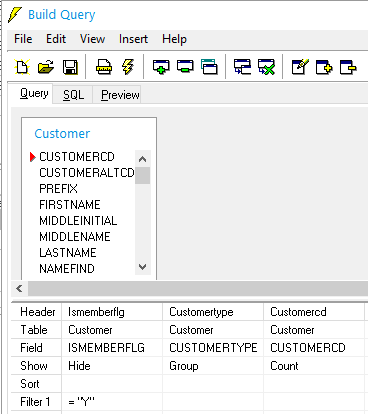Screen dimensions: 368x414
Task: Click the Show row label
Action: (x=36, y=366)
